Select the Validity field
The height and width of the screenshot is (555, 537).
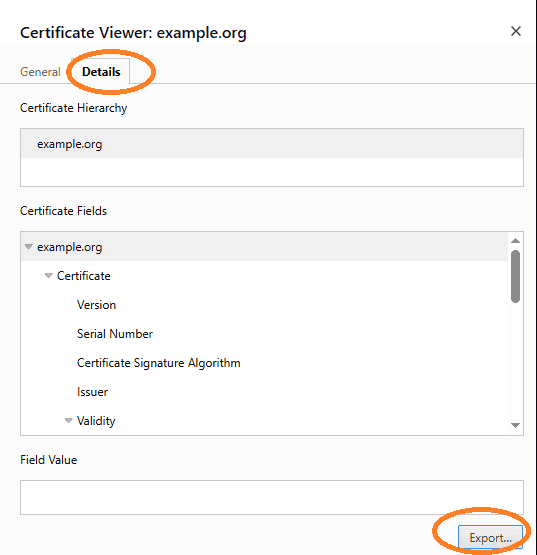pyautogui.click(x=264, y=421)
